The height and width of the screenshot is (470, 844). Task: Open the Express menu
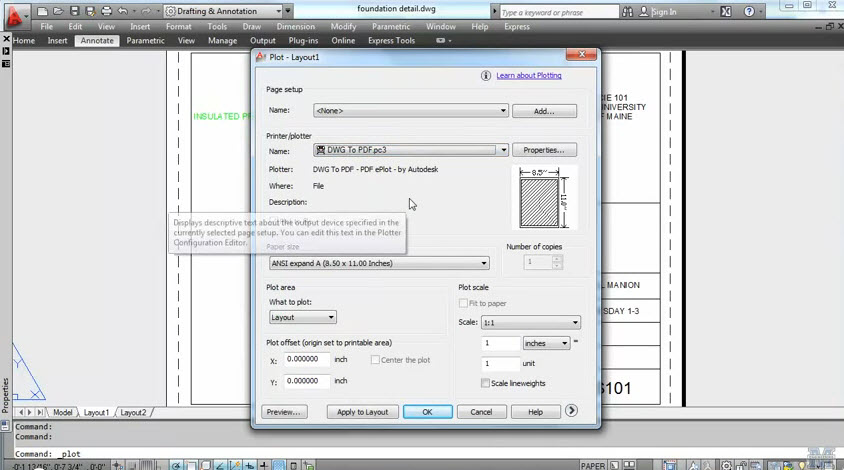click(x=517, y=26)
